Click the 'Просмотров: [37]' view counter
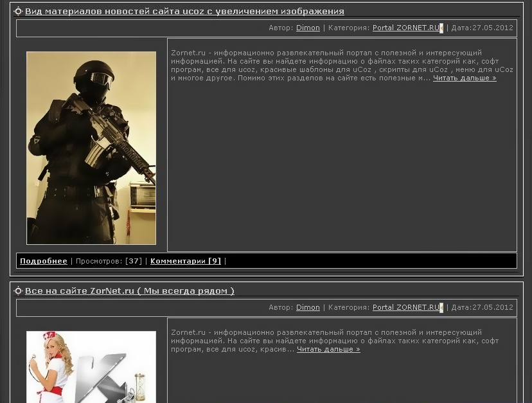The height and width of the screenshot is (403, 532). point(109,262)
